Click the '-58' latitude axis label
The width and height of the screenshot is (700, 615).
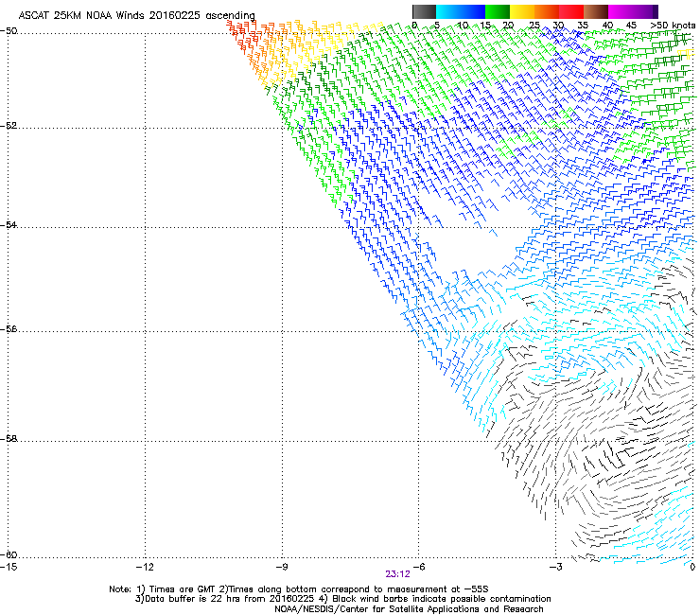click(x=9, y=439)
